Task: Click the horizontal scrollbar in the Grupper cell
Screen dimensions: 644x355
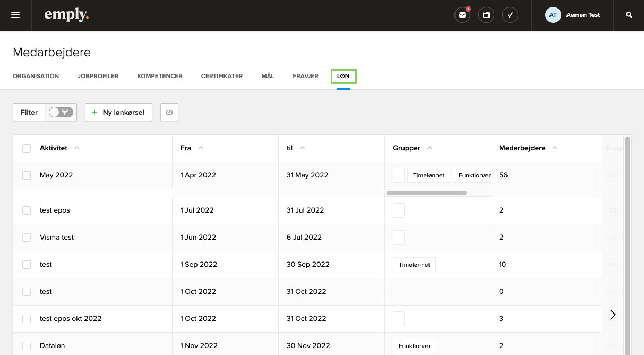Action: pyautogui.click(x=426, y=192)
